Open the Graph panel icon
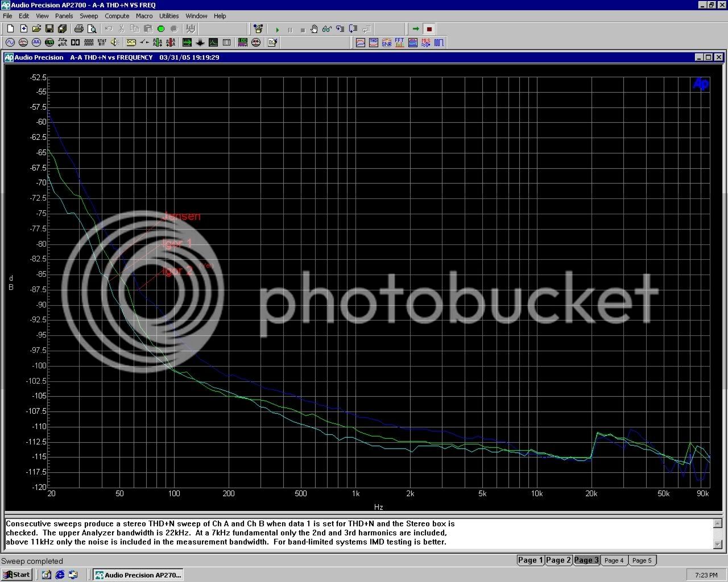This screenshot has height=582, width=728. pyautogui.click(x=213, y=42)
